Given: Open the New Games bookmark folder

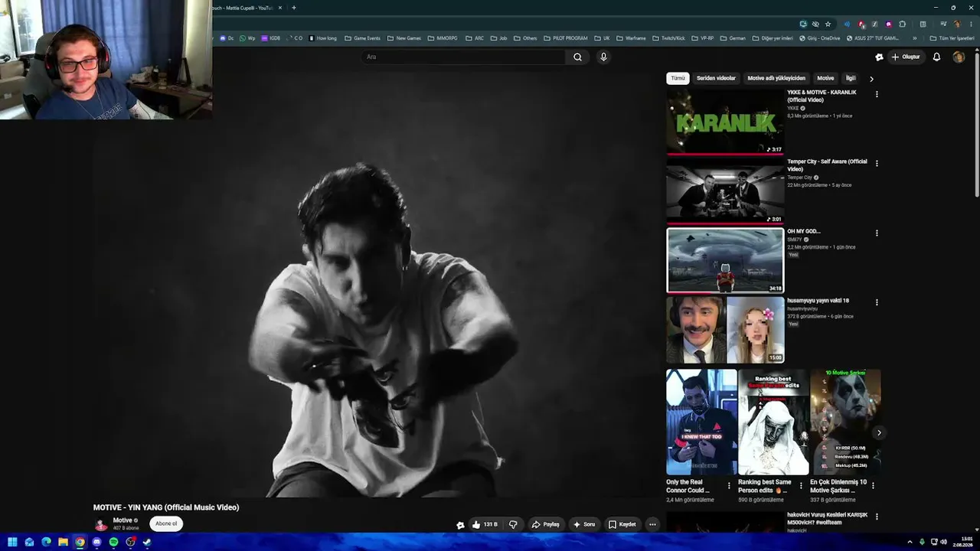Looking at the screenshot, I should 404,38.
